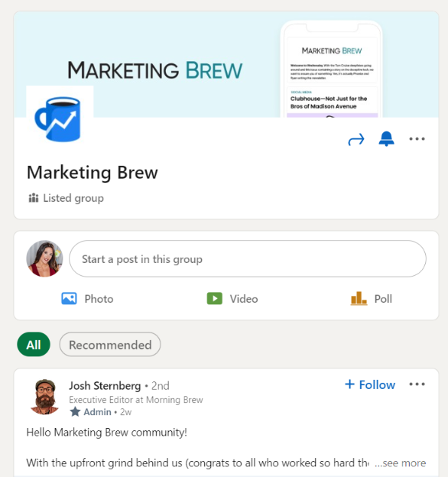Image resolution: width=448 pixels, height=477 pixels.
Task: Open the post's three-dot options menu
Action: [417, 385]
